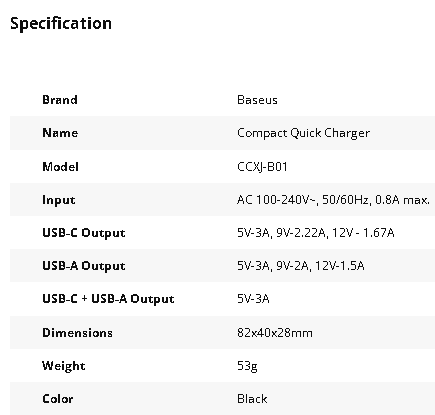Click the Baseus brand value
435x415 pixels.
tap(257, 100)
